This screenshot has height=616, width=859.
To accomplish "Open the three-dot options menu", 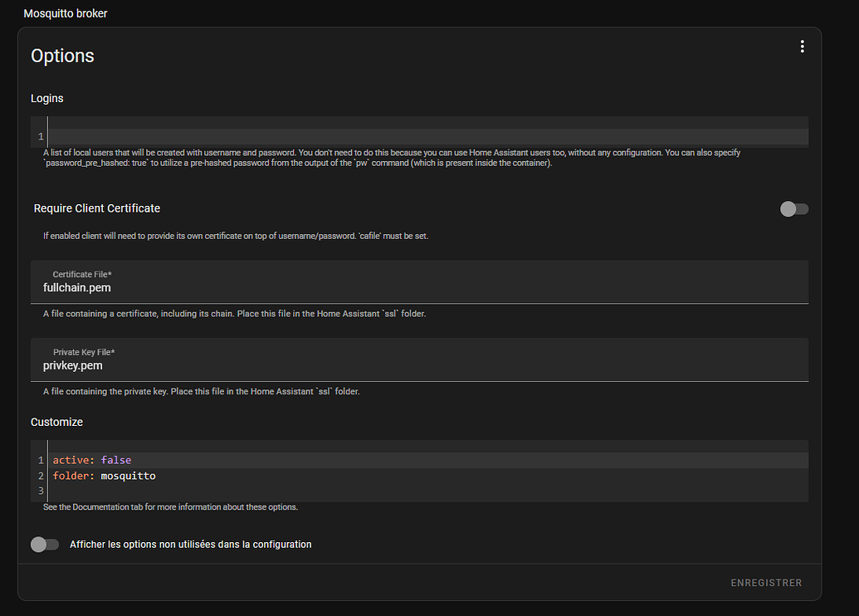I will 802,46.
